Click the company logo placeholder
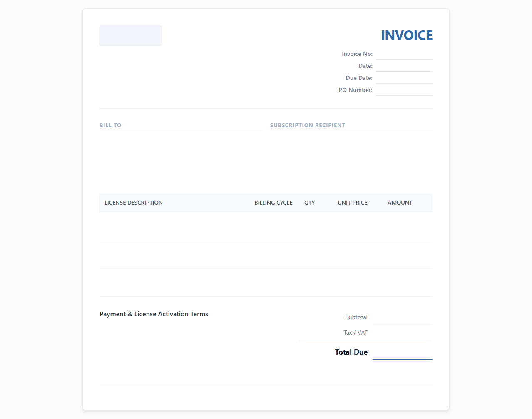 tap(131, 36)
